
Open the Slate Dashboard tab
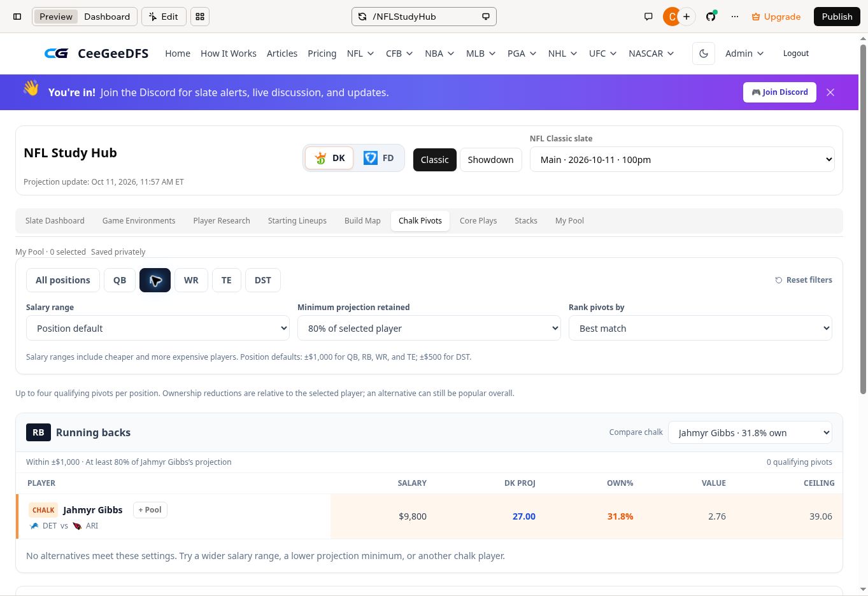(x=55, y=221)
